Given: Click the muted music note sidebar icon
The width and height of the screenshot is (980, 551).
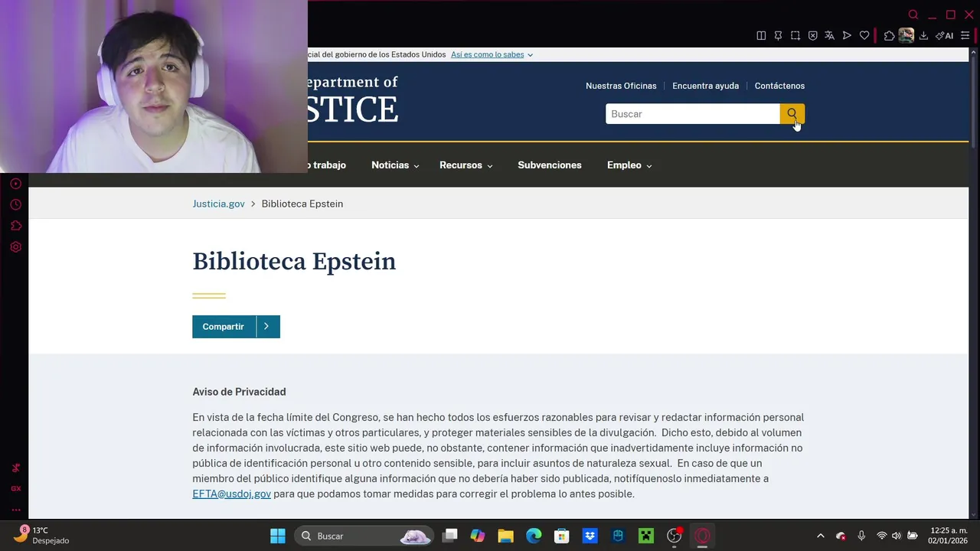Looking at the screenshot, I should (15, 468).
